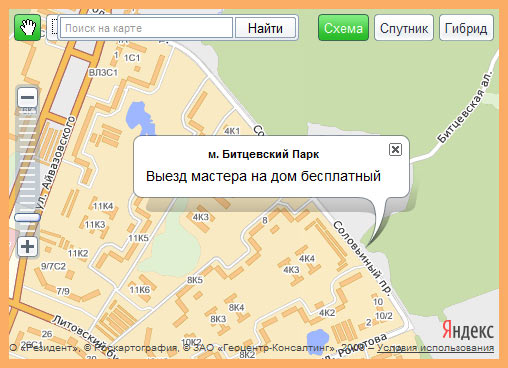The image size is (508, 368).
Task: Click building label '11К6'
Action: point(140,290)
